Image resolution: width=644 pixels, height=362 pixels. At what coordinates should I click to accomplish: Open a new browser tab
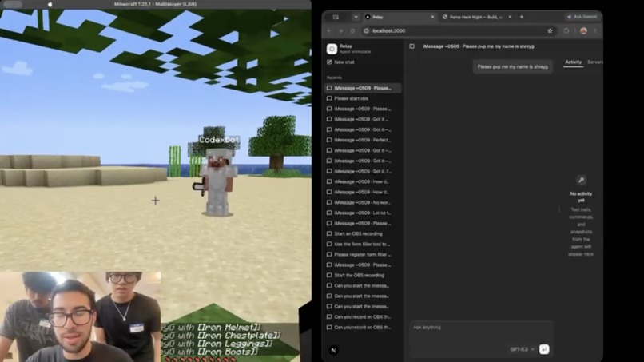click(522, 17)
